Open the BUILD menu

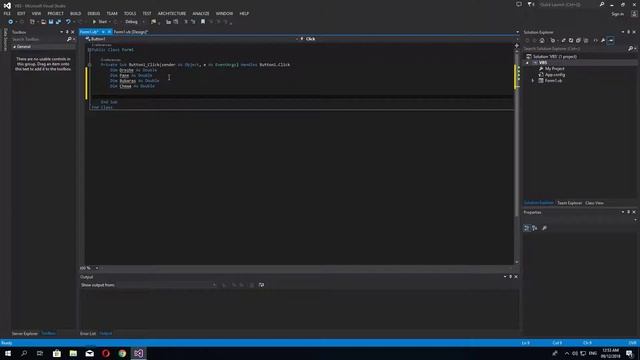76,13
